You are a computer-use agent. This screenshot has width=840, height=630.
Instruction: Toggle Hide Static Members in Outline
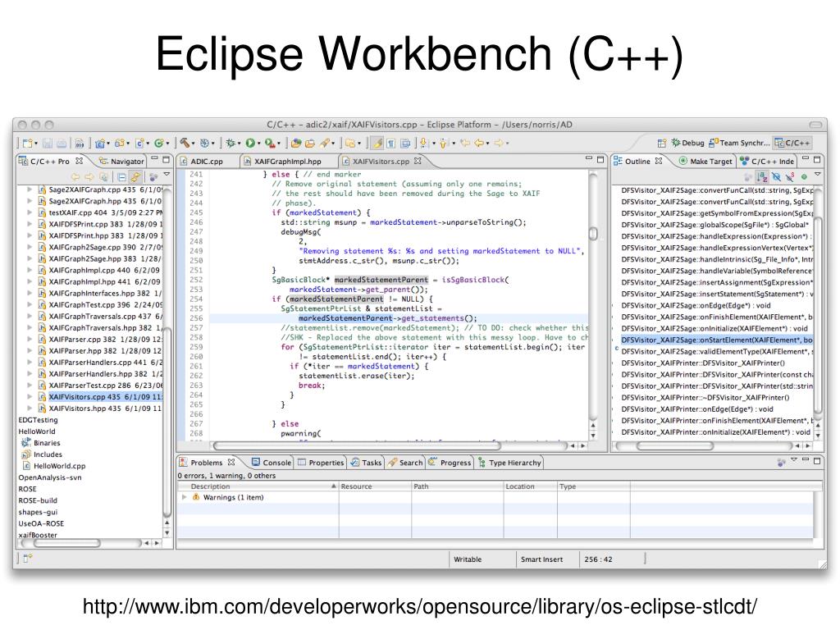(790, 176)
